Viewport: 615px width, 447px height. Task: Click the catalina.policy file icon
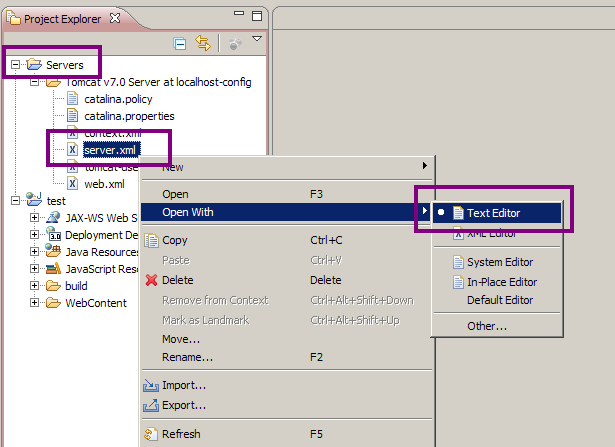pyautogui.click(x=73, y=99)
